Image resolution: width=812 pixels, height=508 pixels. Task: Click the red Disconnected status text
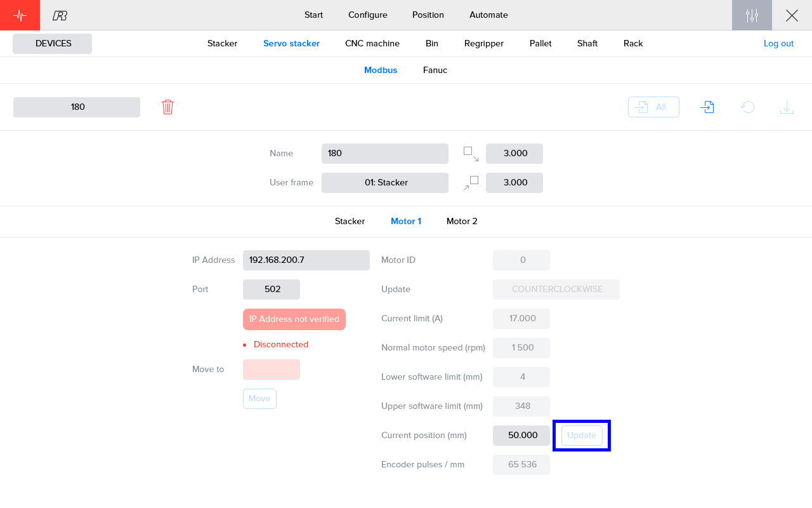pos(281,345)
